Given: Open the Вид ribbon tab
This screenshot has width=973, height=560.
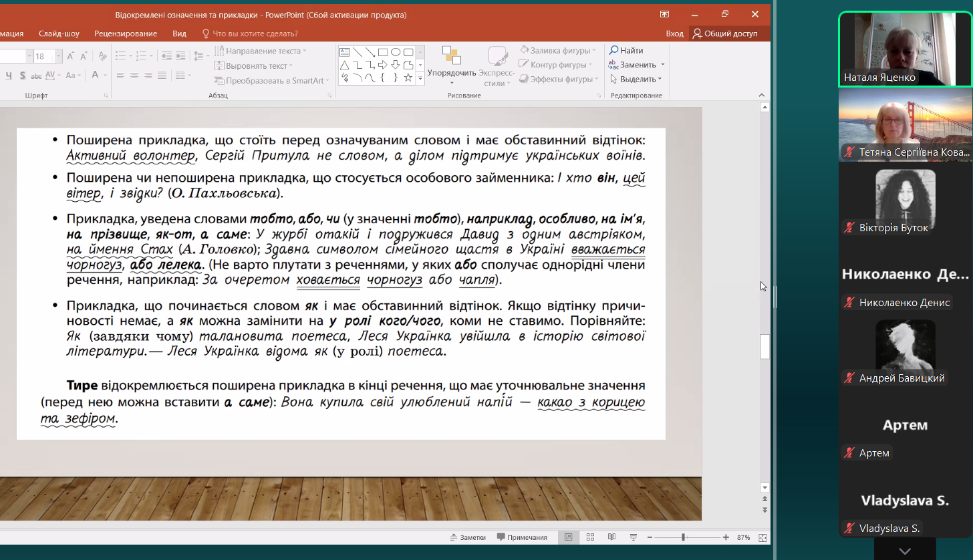Looking at the screenshot, I should point(179,33).
